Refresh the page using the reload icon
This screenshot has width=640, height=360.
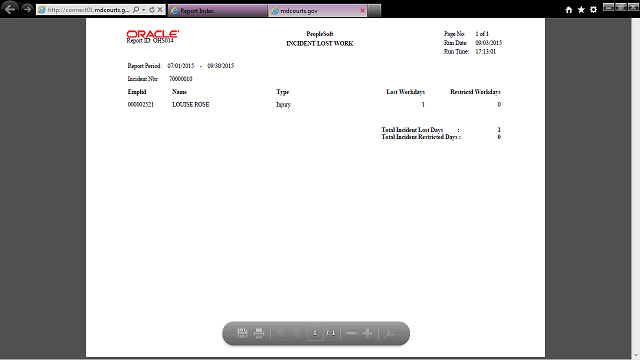152,9
